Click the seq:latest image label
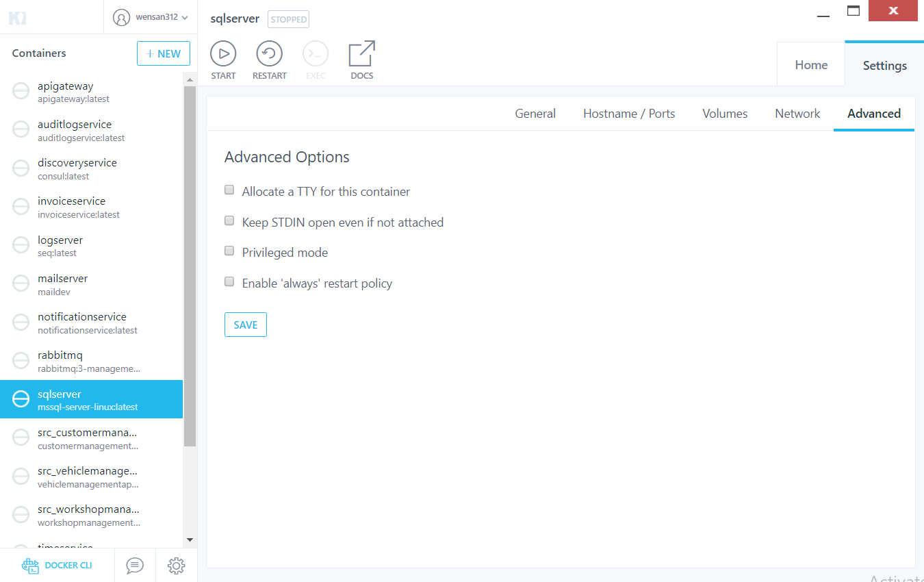 point(57,253)
